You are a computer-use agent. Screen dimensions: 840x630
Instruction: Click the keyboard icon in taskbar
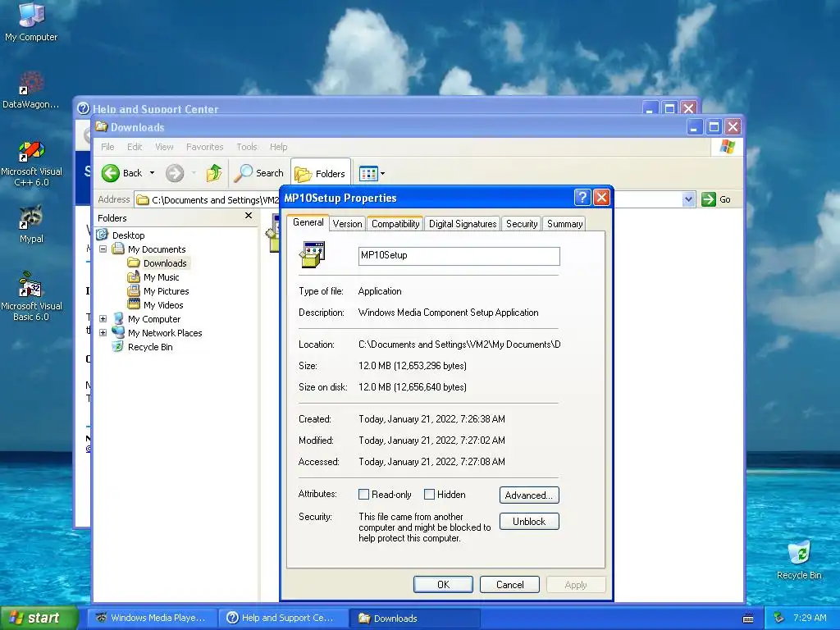click(748, 619)
